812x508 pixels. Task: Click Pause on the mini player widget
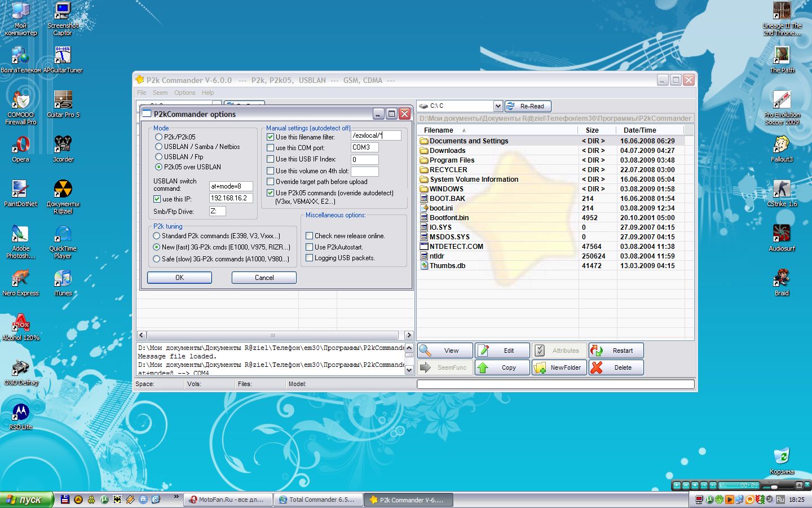pos(686,485)
